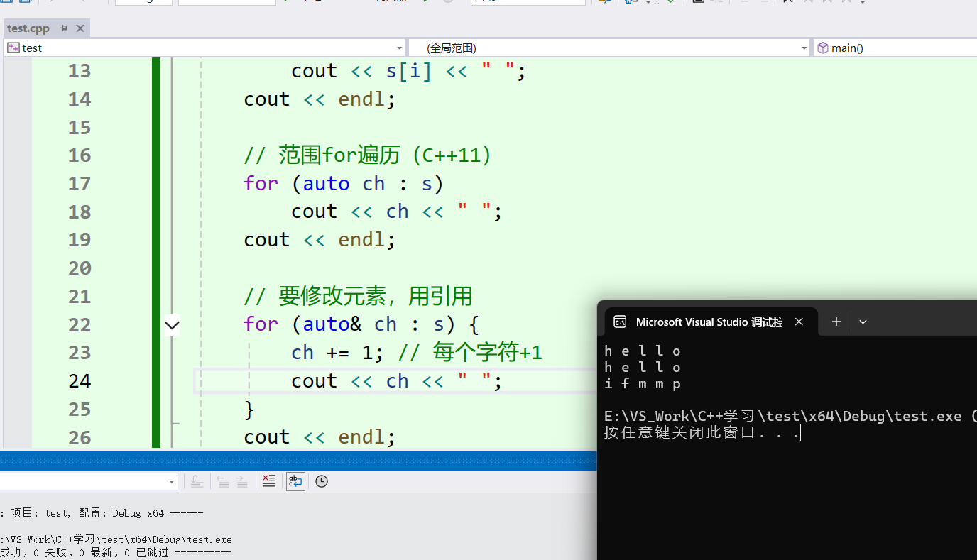Click the console path 'E:\VS_Work\C++学习\test...'

click(790, 417)
